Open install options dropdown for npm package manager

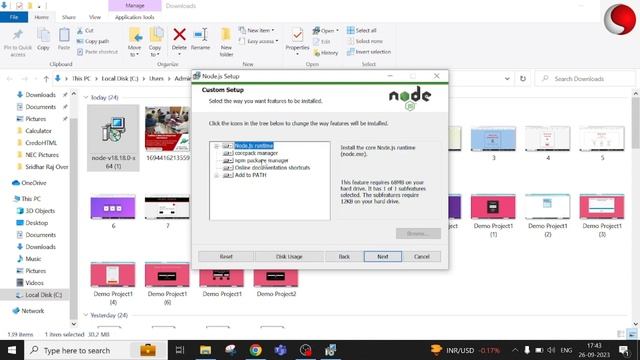[228, 160]
